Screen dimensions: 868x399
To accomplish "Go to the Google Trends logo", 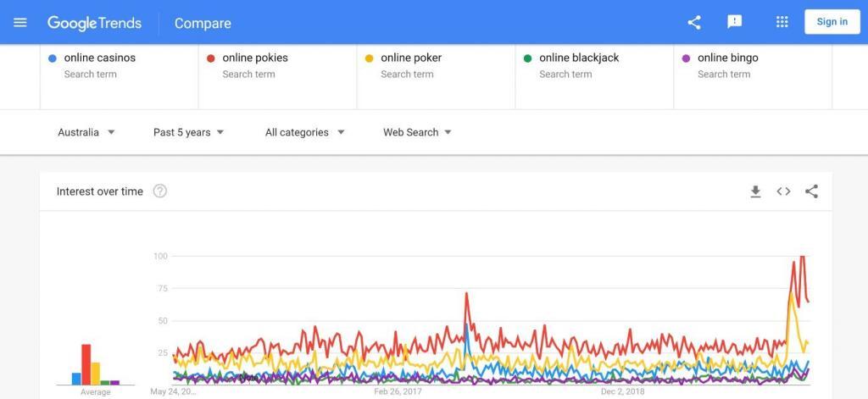I will click(95, 23).
